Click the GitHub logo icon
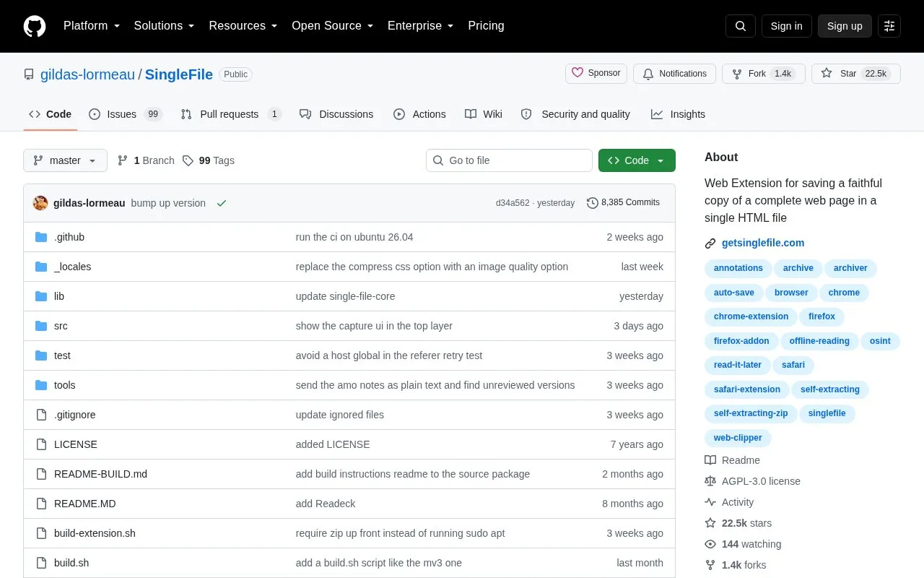This screenshot has width=924, height=578. point(35,26)
